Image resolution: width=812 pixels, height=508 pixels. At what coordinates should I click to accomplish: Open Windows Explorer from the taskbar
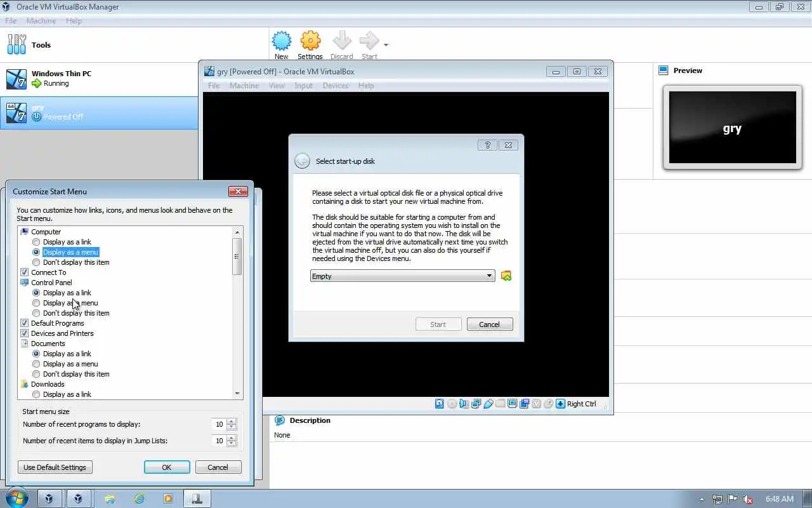click(x=110, y=498)
